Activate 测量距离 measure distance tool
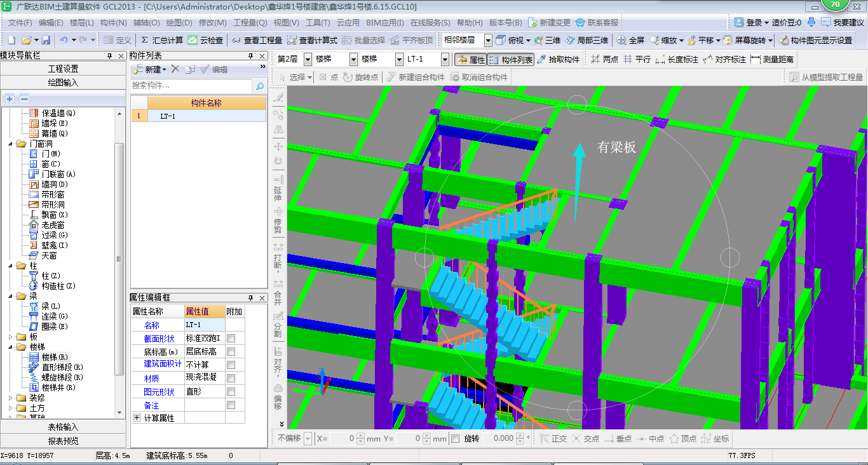The image size is (868, 465). (772, 60)
